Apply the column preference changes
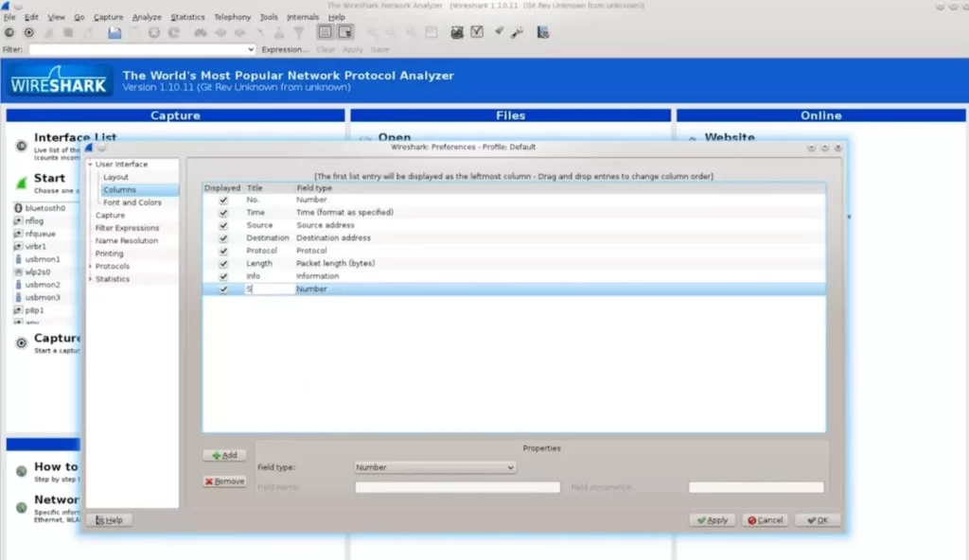 tap(712, 519)
